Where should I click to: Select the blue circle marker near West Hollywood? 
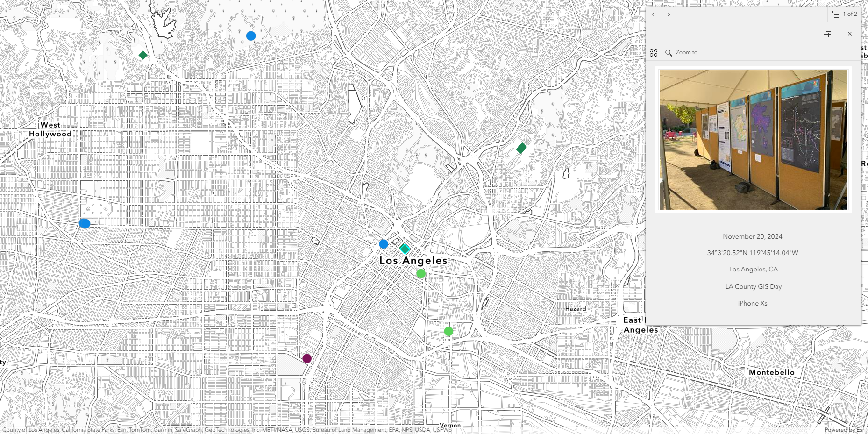click(x=85, y=223)
